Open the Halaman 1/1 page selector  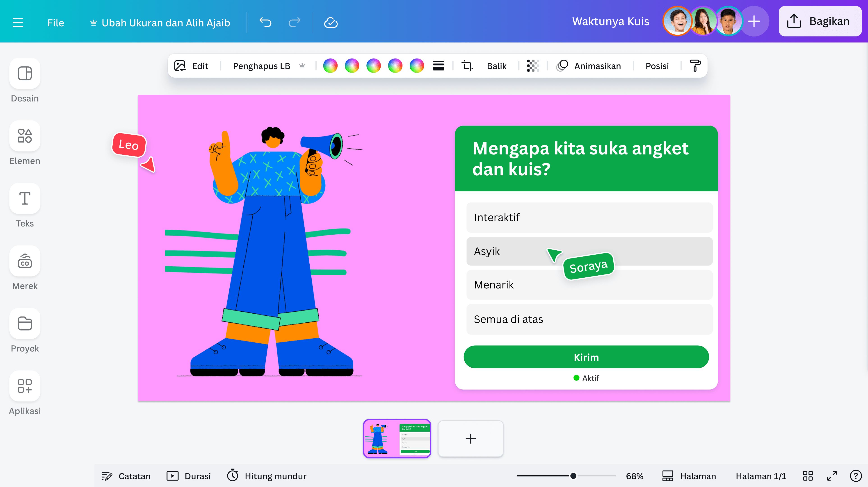coord(761,476)
